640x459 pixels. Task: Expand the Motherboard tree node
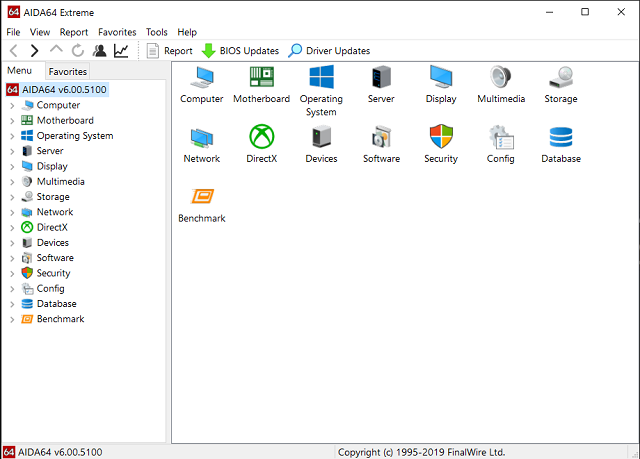coord(12,121)
